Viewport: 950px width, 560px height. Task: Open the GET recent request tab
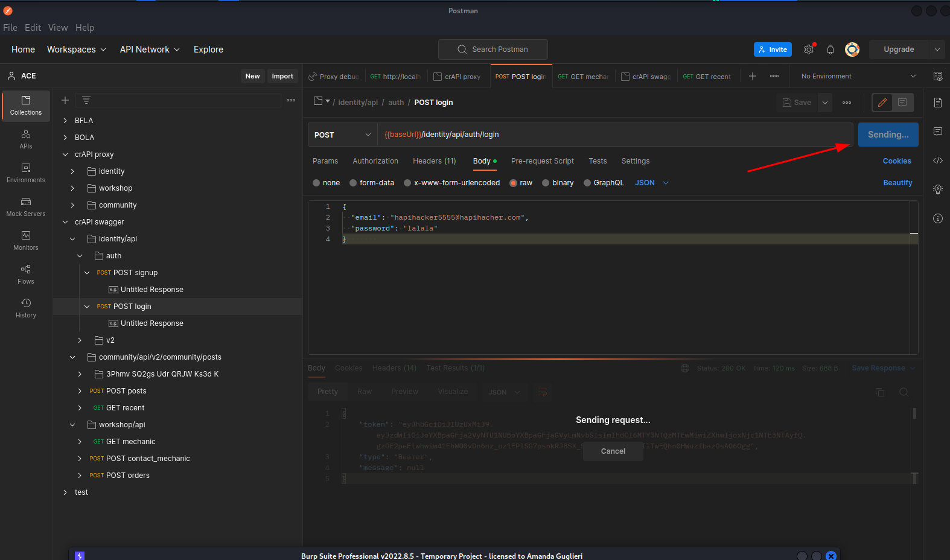[707, 77]
